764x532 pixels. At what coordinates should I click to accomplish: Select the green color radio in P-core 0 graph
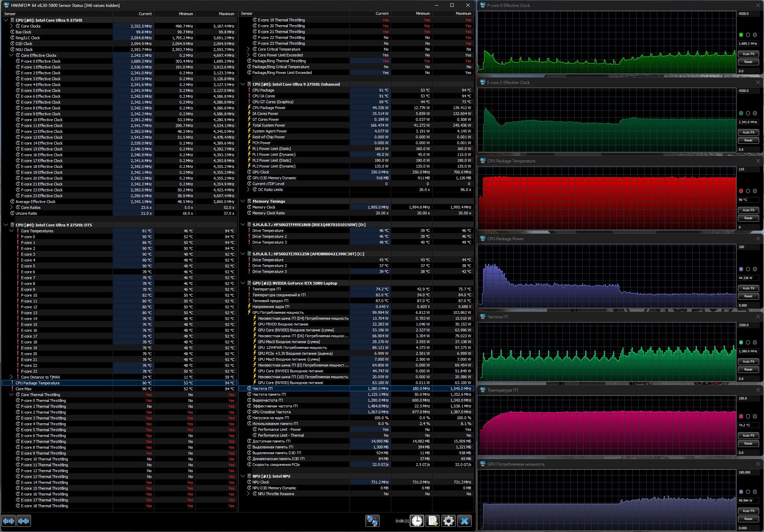click(x=741, y=35)
